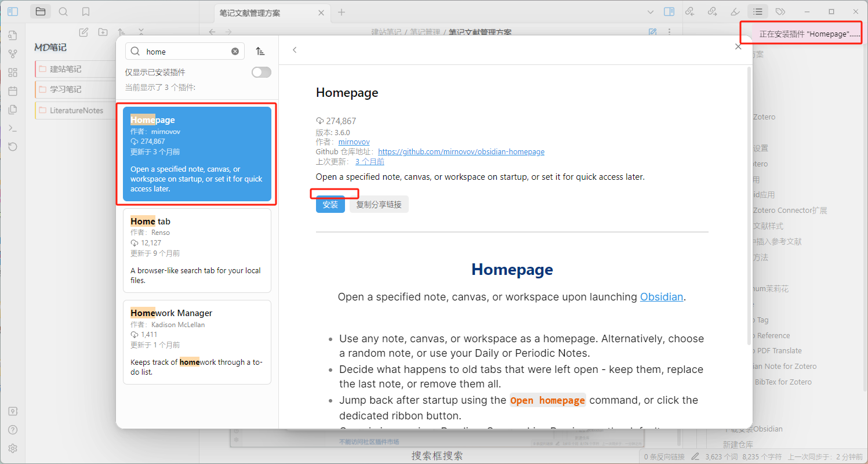Screen dimensions: 868x464
Task: Click the Open homepage code text
Action: [x=548, y=400]
